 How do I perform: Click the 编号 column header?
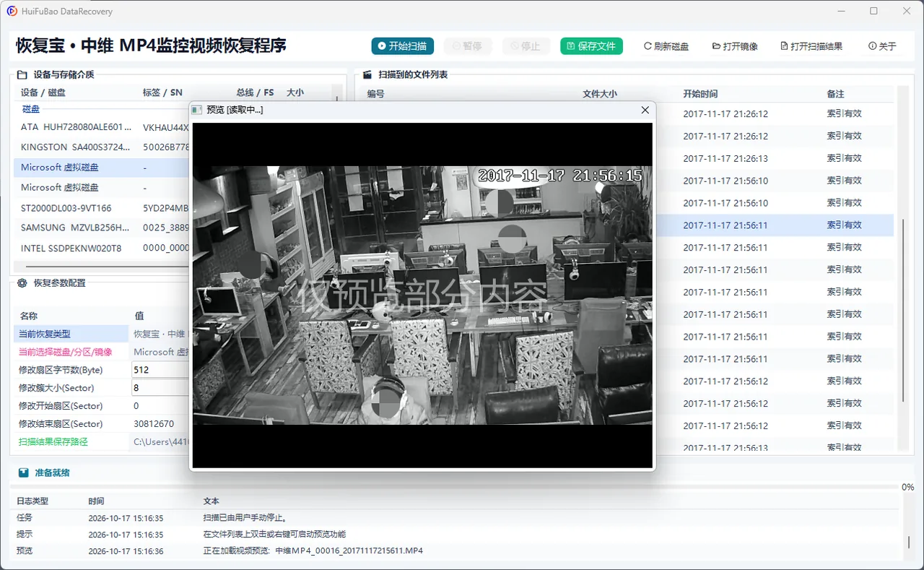(375, 94)
